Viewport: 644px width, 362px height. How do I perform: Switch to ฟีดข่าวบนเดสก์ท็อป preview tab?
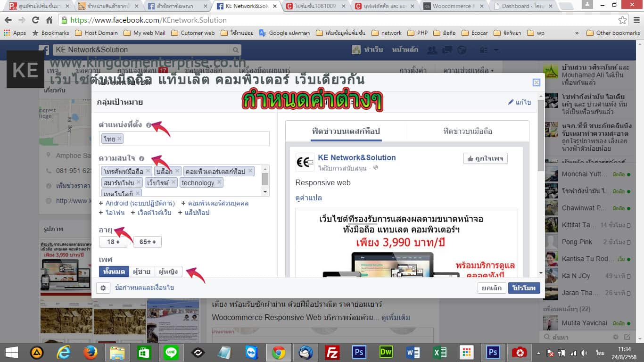[x=346, y=131]
